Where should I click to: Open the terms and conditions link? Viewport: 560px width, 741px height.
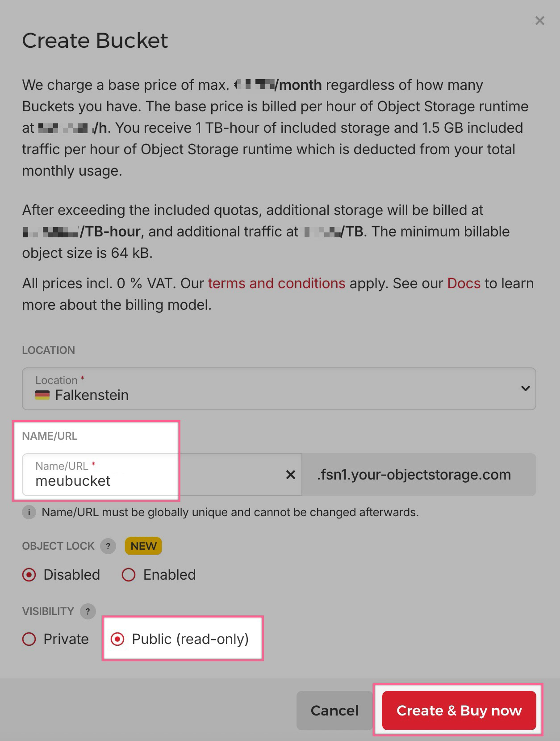pyautogui.click(x=276, y=283)
